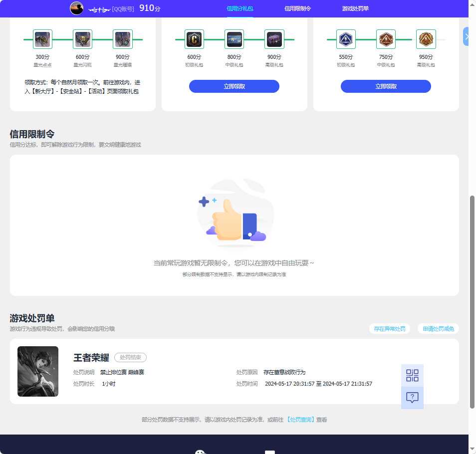476x454 pixels.
Task: Switch to the 信用限制令 tab
Action: tap(297, 8)
